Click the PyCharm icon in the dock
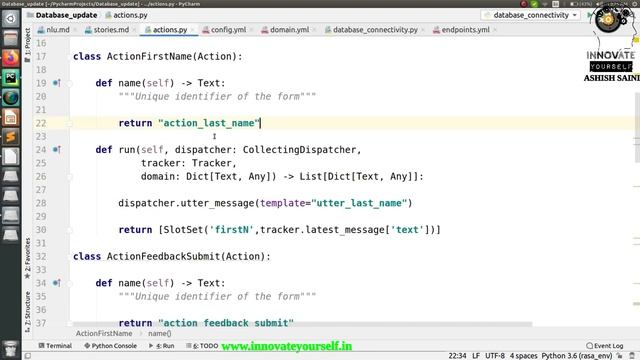The width and height of the screenshot is (640, 360). (x=11, y=78)
